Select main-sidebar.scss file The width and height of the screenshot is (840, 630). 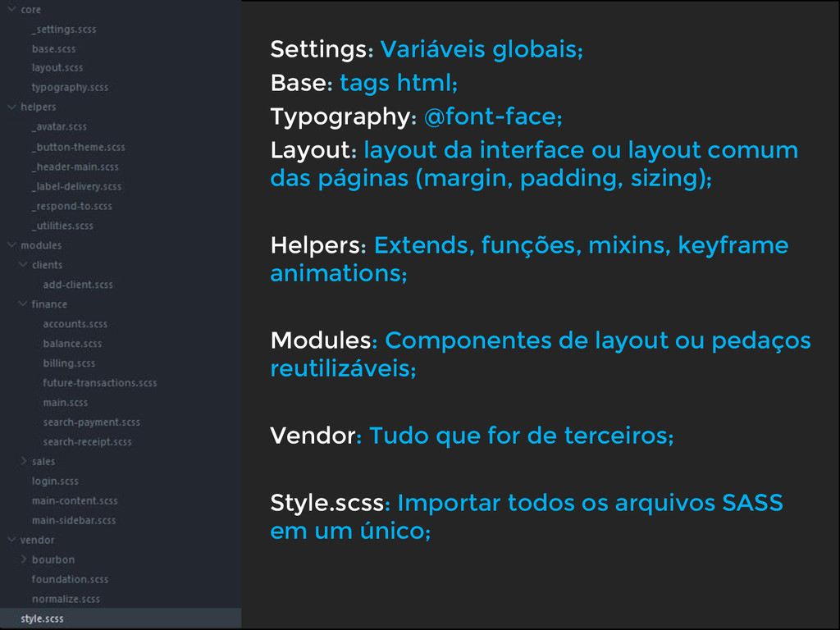click(x=73, y=520)
